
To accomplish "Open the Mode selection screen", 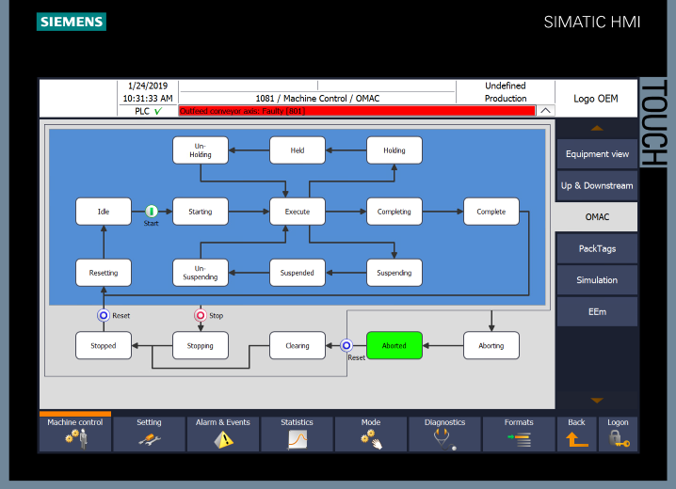I will pos(371,433).
